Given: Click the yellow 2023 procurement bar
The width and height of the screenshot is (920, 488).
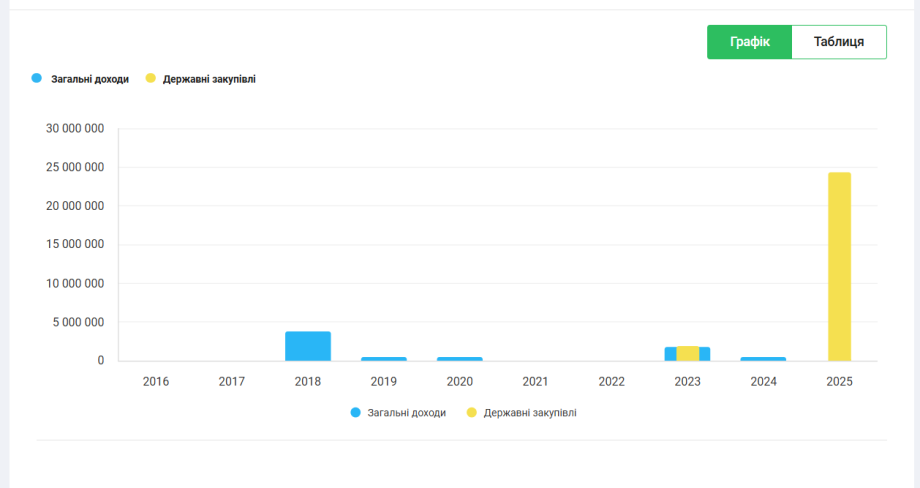Looking at the screenshot, I should pyautogui.click(x=688, y=354).
